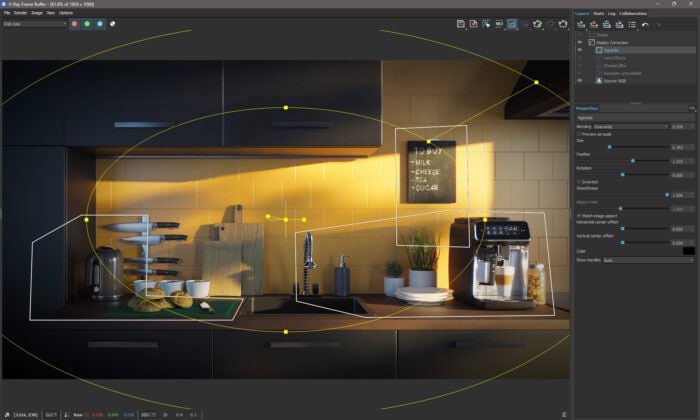Open the RGB color channel dropdown

[x=35, y=23]
